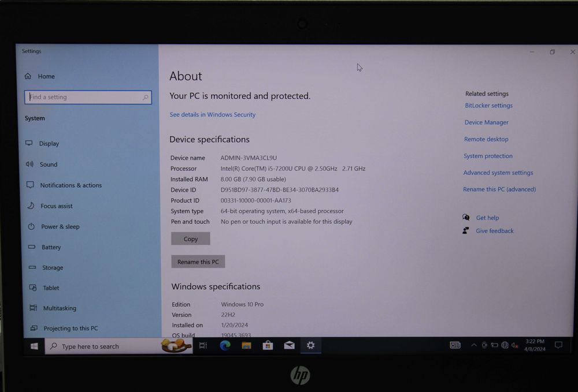Screen dimensions: 578x392
Task: Open Task View from taskbar
Action: 203,345
